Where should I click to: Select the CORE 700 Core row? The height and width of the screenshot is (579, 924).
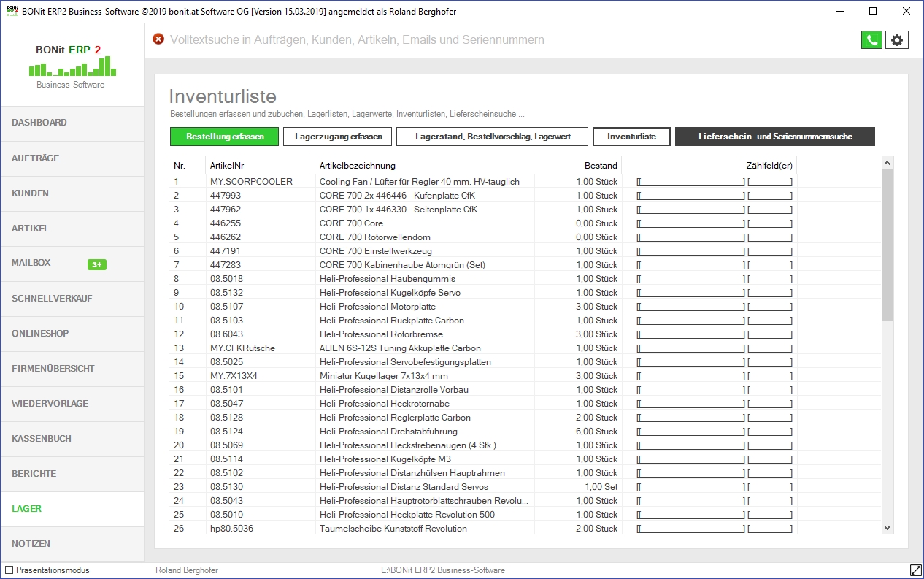coord(525,223)
